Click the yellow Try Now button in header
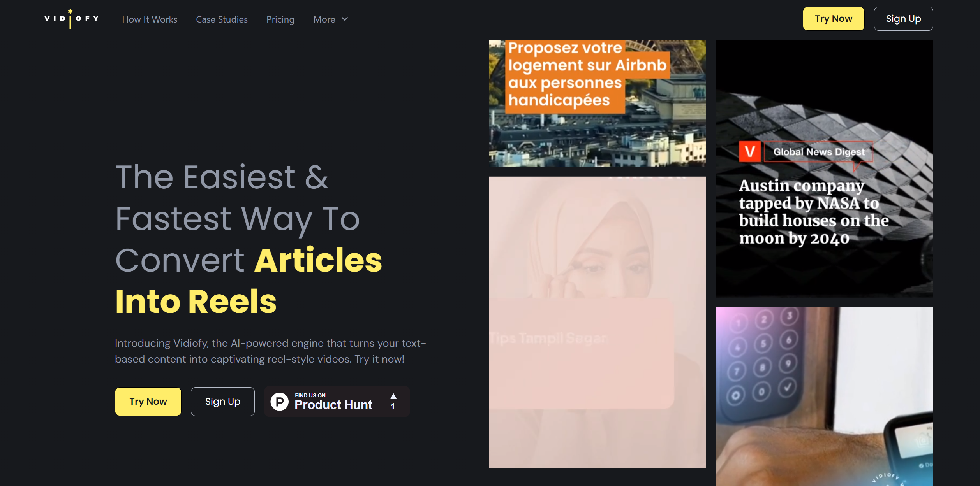The width and height of the screenshot is (980, 486). [833, 18]
